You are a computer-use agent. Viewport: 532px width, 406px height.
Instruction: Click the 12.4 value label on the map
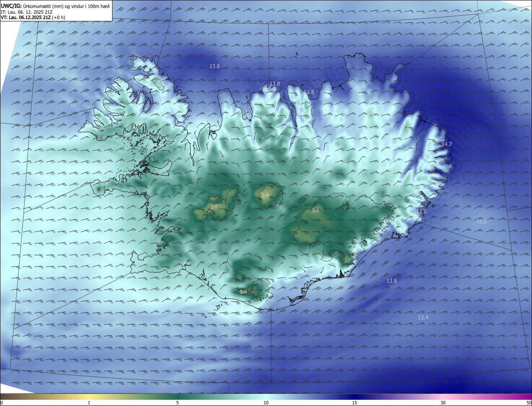click(x=423, y=318)
